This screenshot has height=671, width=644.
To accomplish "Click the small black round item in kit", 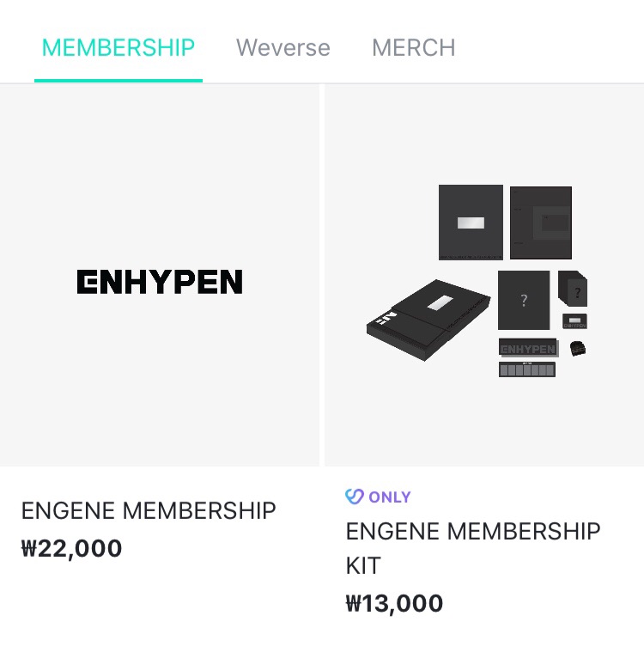I will (x=579, y=348).
